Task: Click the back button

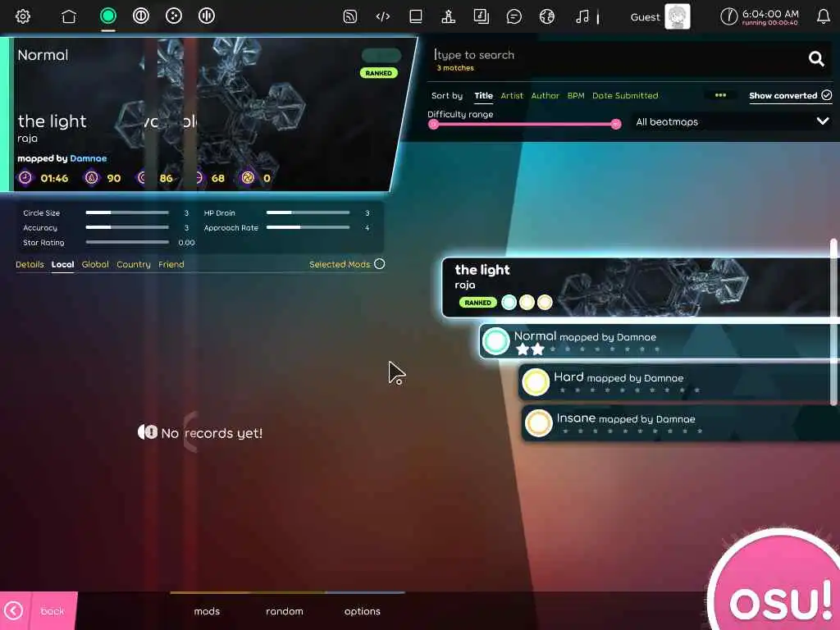Action: (x=39, y=610)
